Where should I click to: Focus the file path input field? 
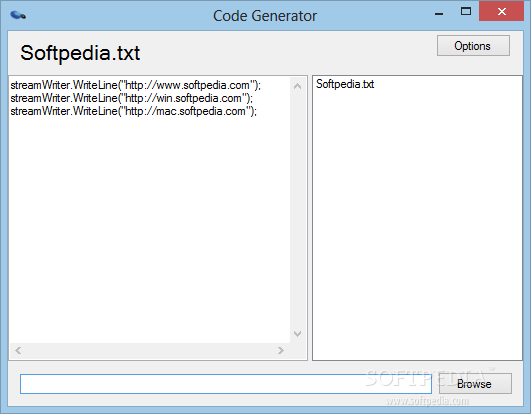tap(226, 384)
